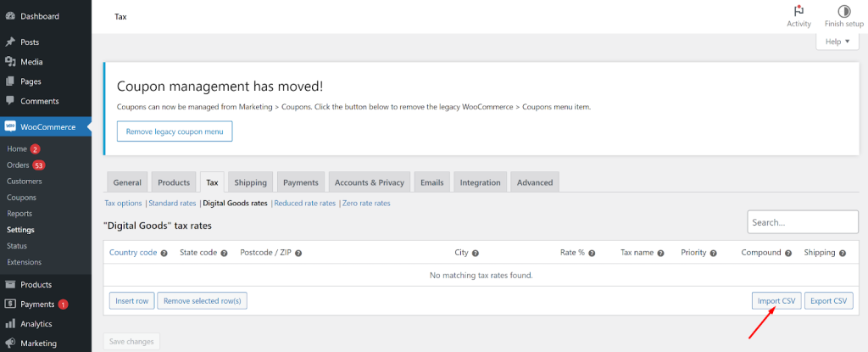Expand the Help dropdown
Viewport: 868px width, 352px height.
(x=837, y=42)
